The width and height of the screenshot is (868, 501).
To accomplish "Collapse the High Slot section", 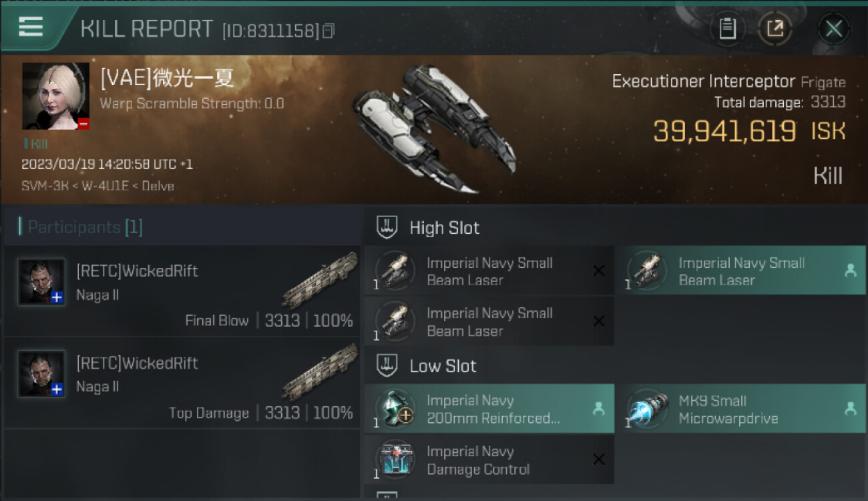I will tap(388, 227).
